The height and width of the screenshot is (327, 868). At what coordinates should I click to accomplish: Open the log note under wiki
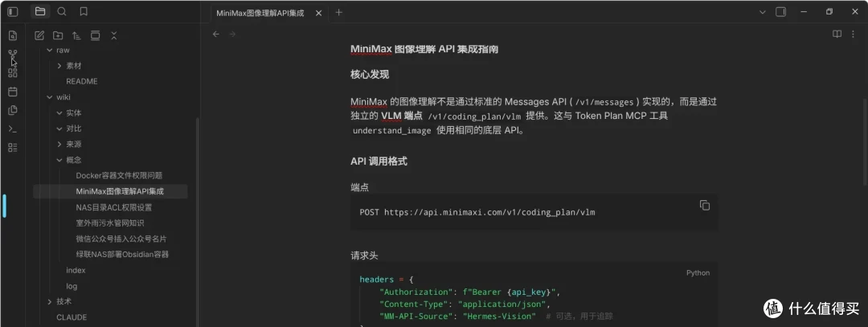(x=72, y=287)
